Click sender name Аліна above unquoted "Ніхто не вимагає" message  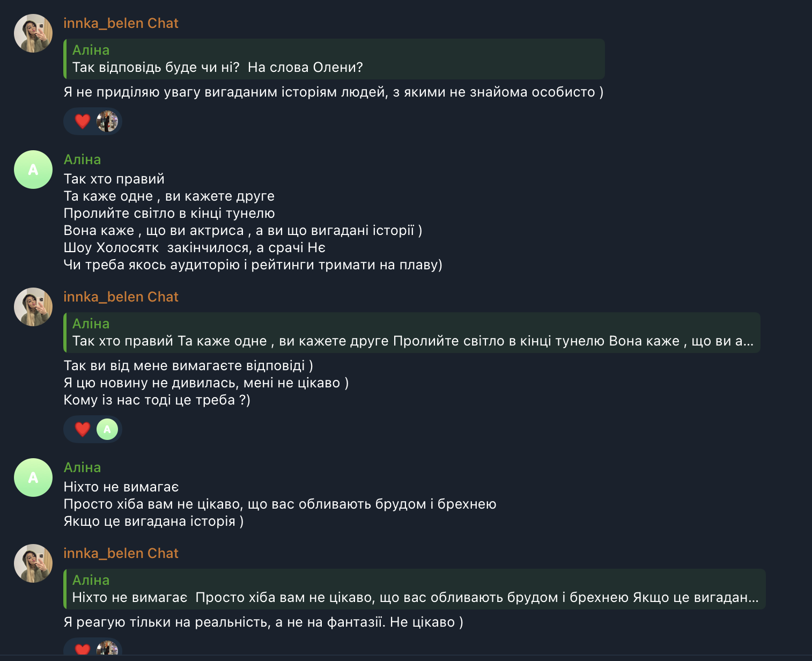tap(82, 467)
